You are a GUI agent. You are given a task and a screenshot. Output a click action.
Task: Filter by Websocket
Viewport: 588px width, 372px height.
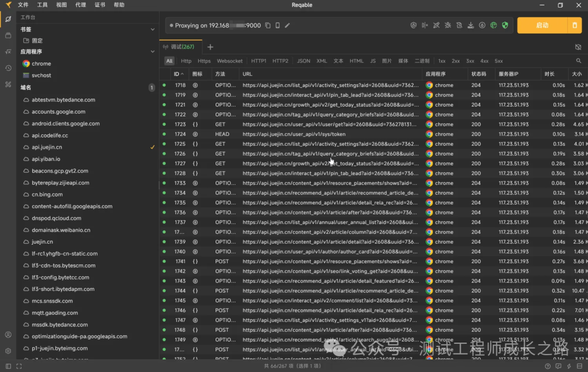click(230, 61)
